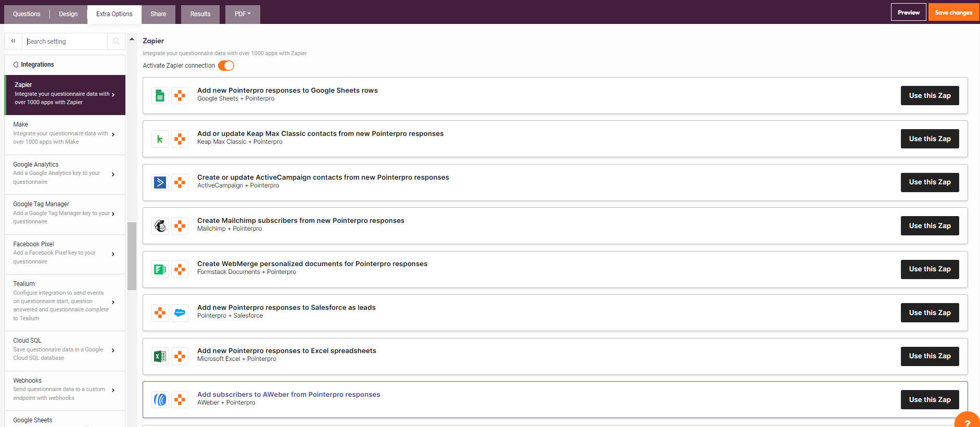
Task: Expand the Zapier setting chevron
Action: 113,95
